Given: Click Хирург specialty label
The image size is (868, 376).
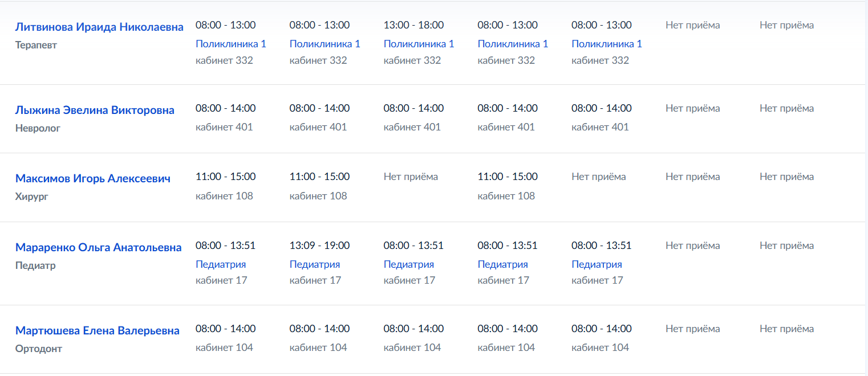Looking at the screenshot, I should 32,197.
